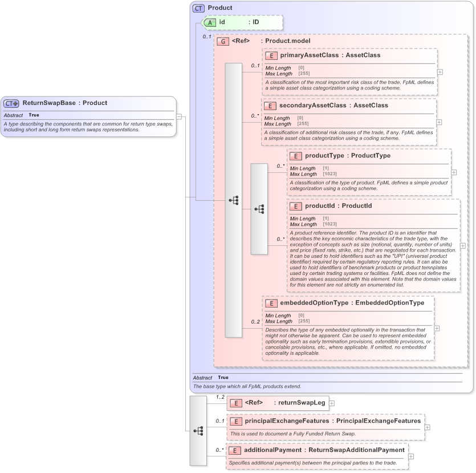Select the Product complex type title
The width and height of the screenshot is (476, 473).
(220, 8)
